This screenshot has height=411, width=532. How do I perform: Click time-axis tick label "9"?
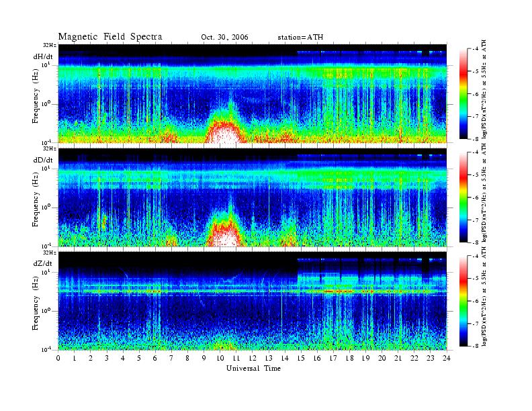pyautogui.click(x=204, y=358)
